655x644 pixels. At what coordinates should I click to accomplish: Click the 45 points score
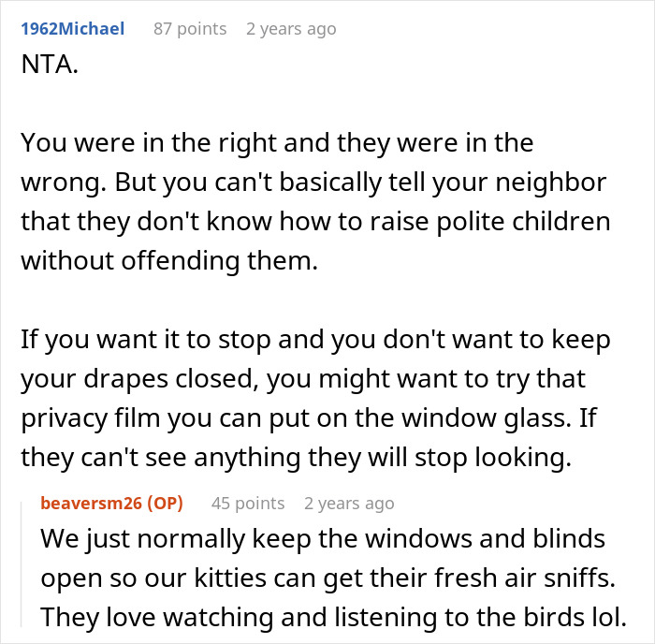click(x=248, y=504)
